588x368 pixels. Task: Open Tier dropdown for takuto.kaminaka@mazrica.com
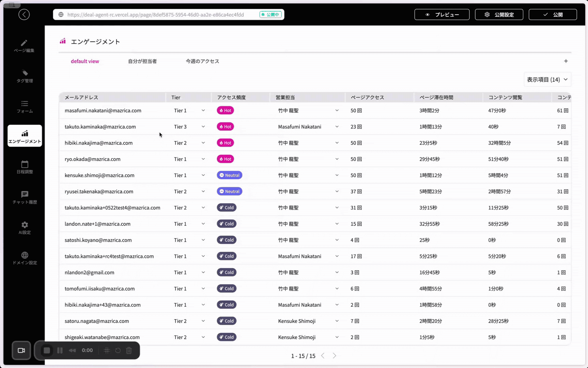pos(203,127)
